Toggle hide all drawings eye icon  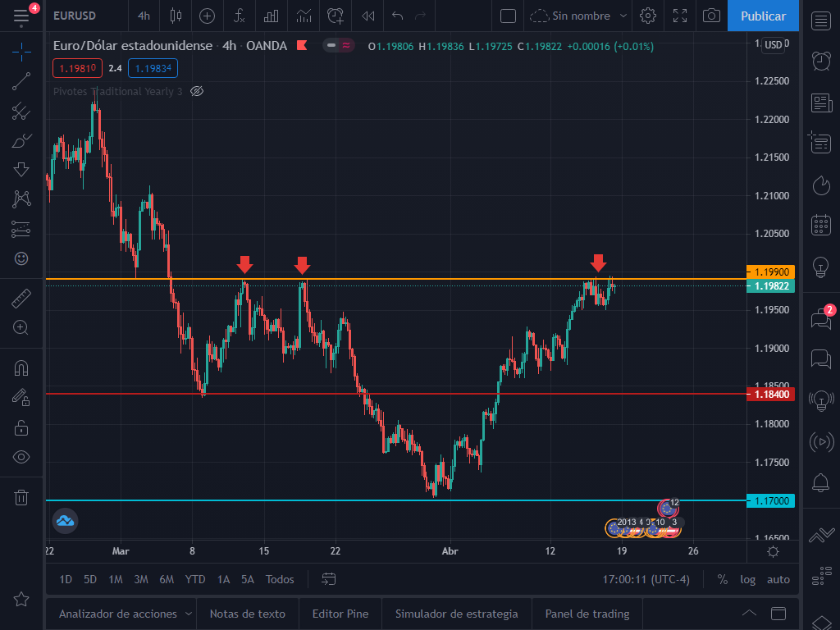click(x=21, y=457)
